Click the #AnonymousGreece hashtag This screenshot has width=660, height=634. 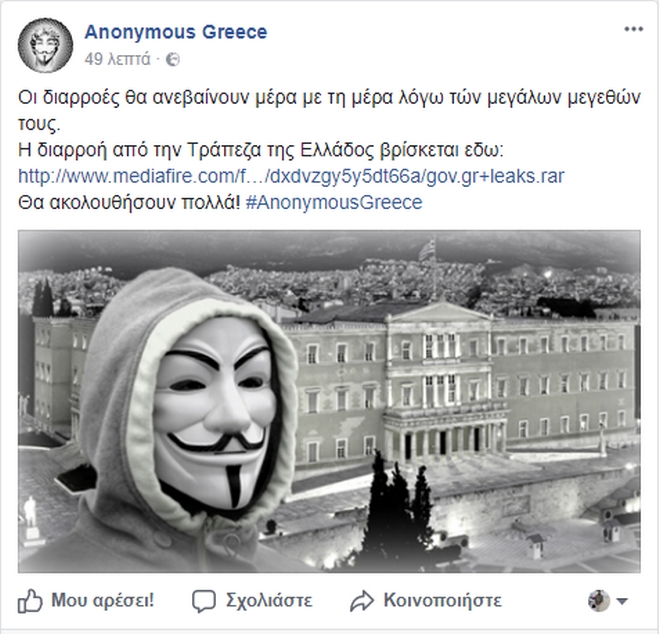pyautogui.click(x=334, y=202)
